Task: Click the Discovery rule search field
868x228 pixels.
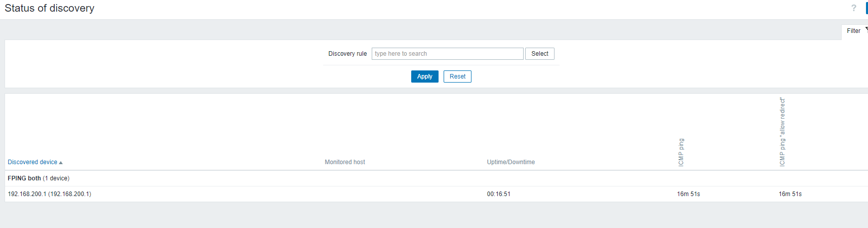Action: point(448,54)
